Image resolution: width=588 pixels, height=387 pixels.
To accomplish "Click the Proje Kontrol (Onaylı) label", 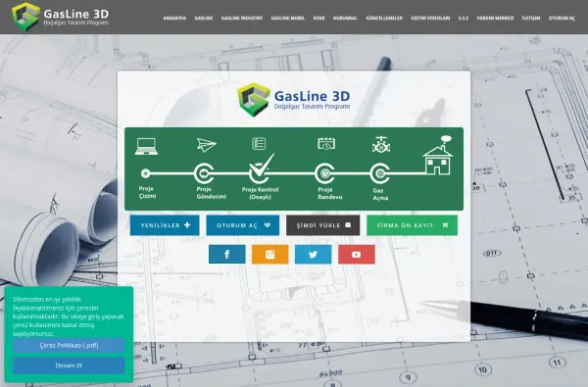I will pos(260,193).
